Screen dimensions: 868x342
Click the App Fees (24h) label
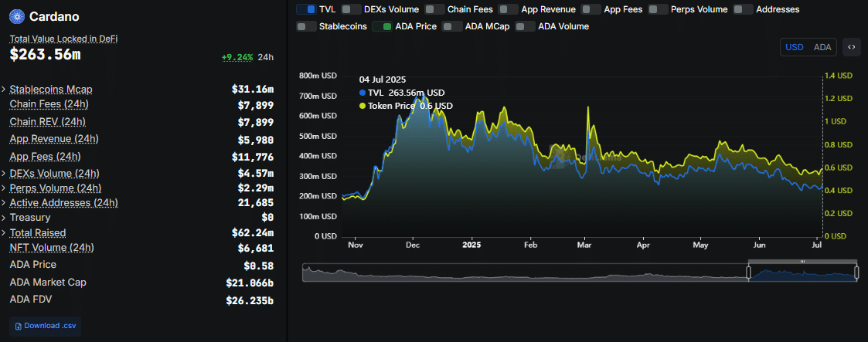coord(45,157)
